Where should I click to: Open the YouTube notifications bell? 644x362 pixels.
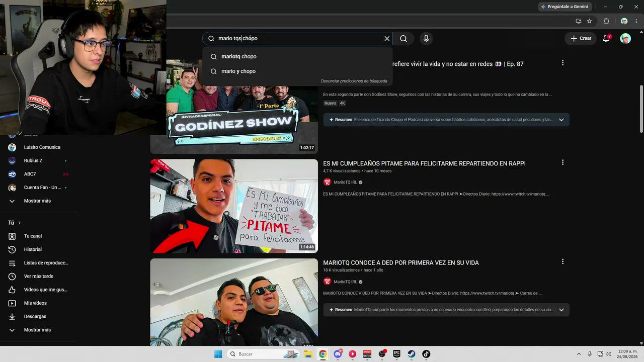point(606,39)
